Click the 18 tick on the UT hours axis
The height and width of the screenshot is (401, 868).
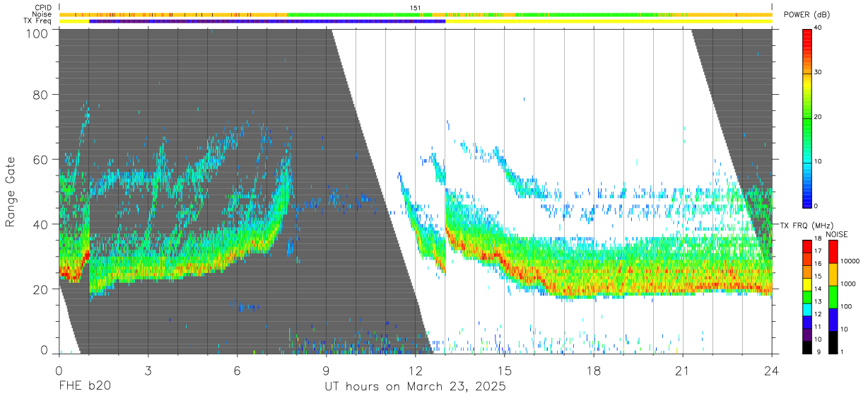pos(593,371)
